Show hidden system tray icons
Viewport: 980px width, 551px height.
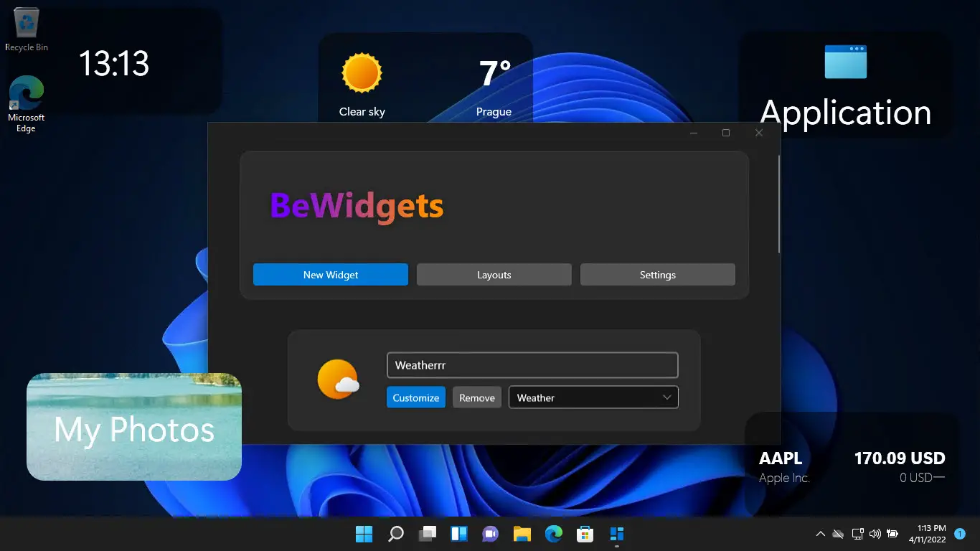point(821,534)
